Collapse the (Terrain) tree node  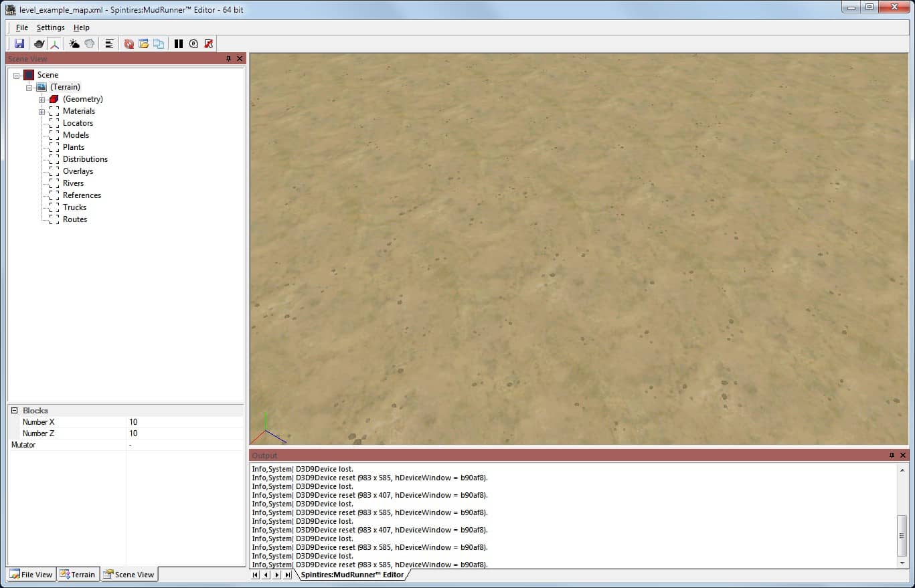[x=29, y=88]
